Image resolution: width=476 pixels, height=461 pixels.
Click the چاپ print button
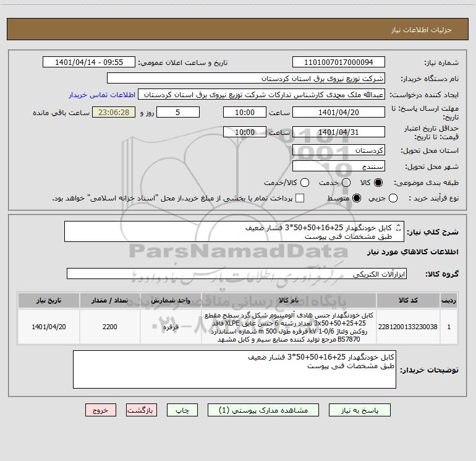tap(182, 410)
